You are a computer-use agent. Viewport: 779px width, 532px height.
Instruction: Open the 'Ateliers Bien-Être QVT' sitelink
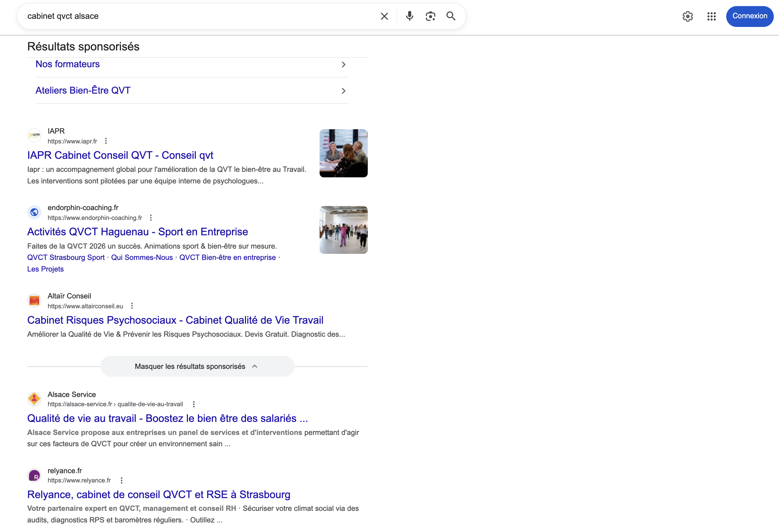83,90
